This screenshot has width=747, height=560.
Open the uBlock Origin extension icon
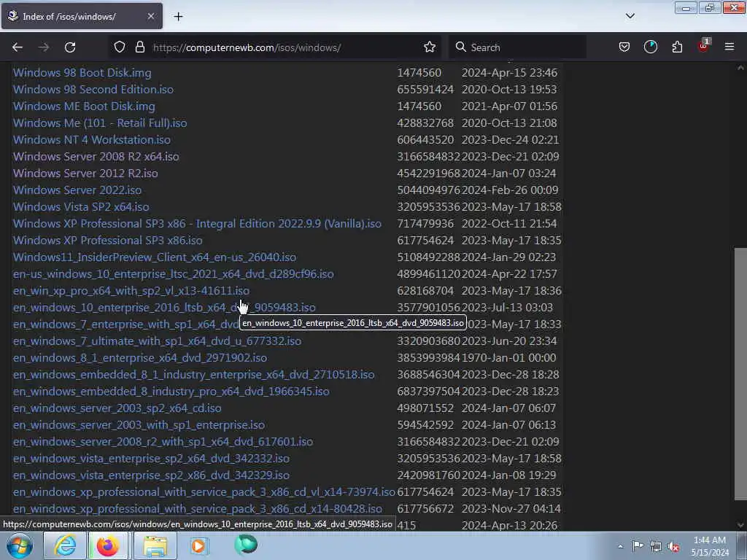coord(703,47)
